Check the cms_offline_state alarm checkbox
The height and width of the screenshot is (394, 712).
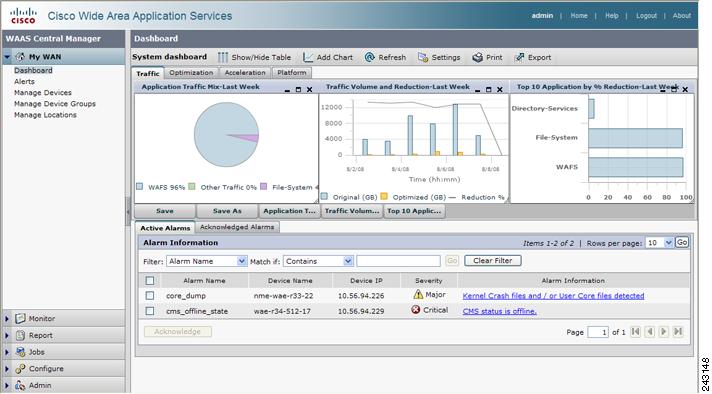150,311
